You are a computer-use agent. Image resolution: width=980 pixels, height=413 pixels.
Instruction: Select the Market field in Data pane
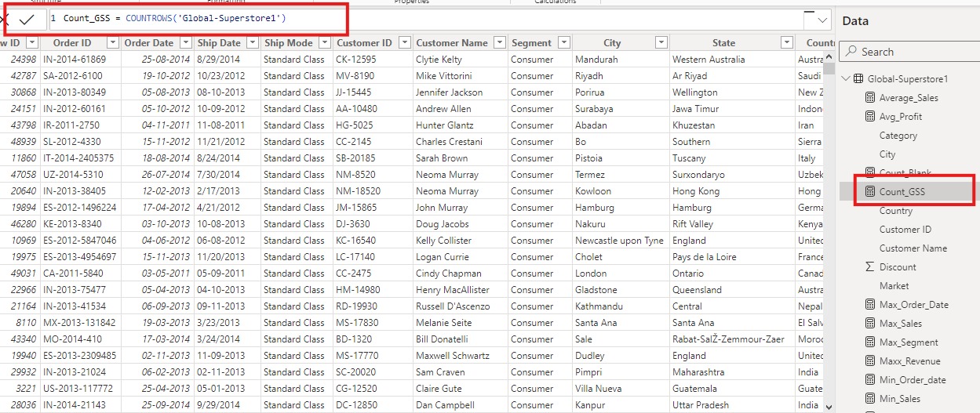pyautogui.click(x=894, y=285)
